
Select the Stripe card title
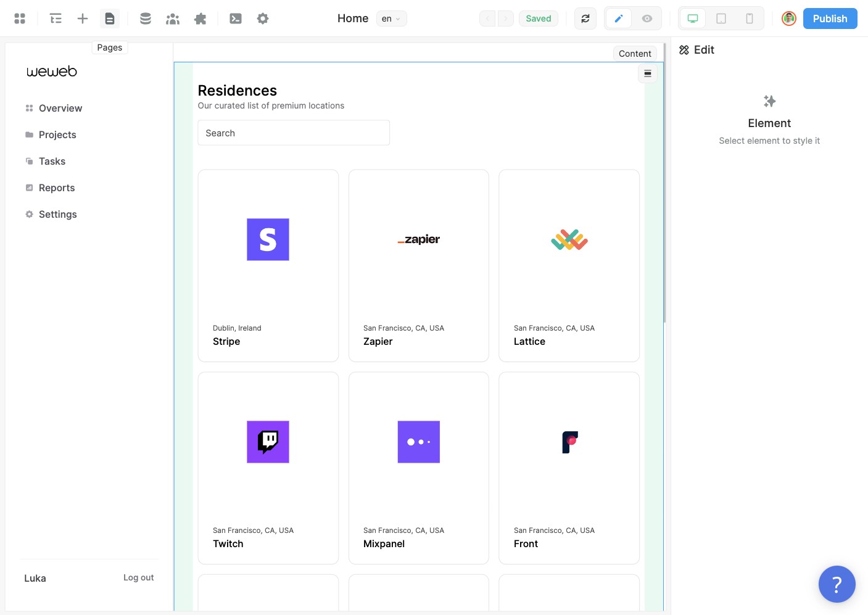pos(226,341)
